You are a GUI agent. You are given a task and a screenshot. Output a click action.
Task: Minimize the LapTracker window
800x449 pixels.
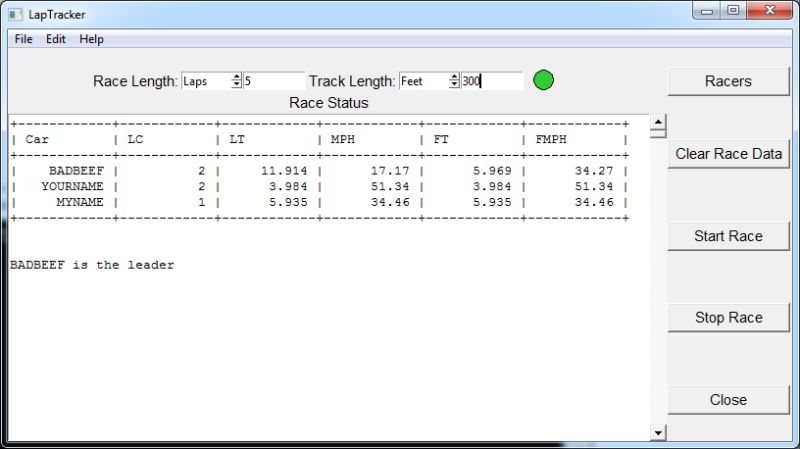tap(707, 11)
